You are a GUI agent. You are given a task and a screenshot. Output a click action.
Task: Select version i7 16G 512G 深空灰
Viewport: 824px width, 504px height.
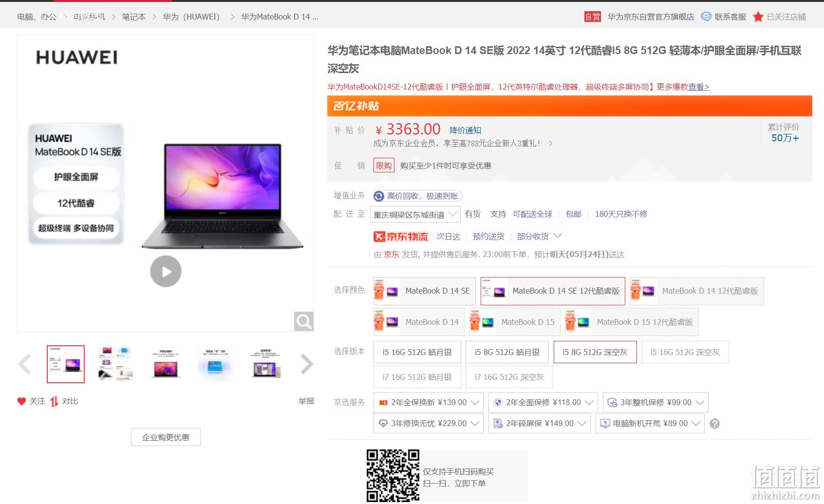point(509,377)
